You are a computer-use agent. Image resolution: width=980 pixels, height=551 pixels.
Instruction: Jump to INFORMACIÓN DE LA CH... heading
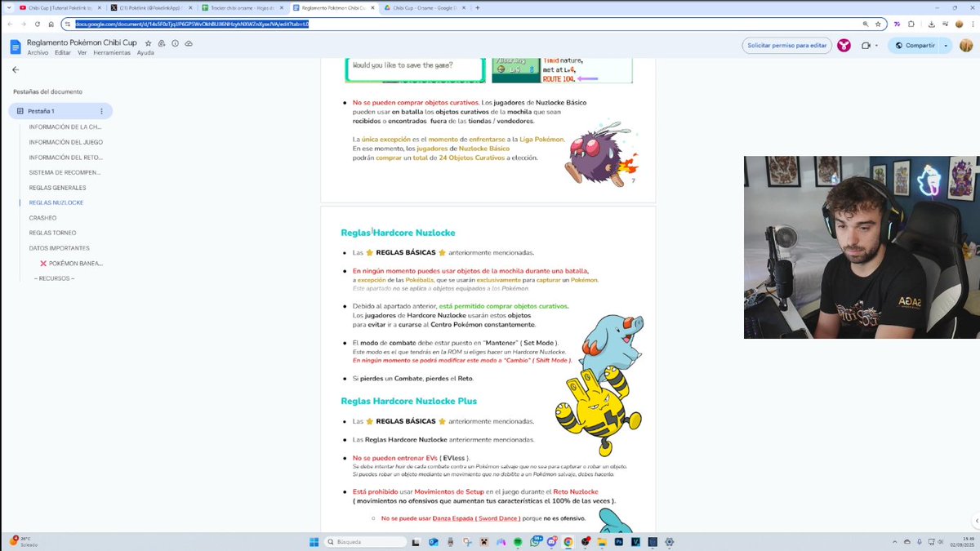click(x=65, y=127)
